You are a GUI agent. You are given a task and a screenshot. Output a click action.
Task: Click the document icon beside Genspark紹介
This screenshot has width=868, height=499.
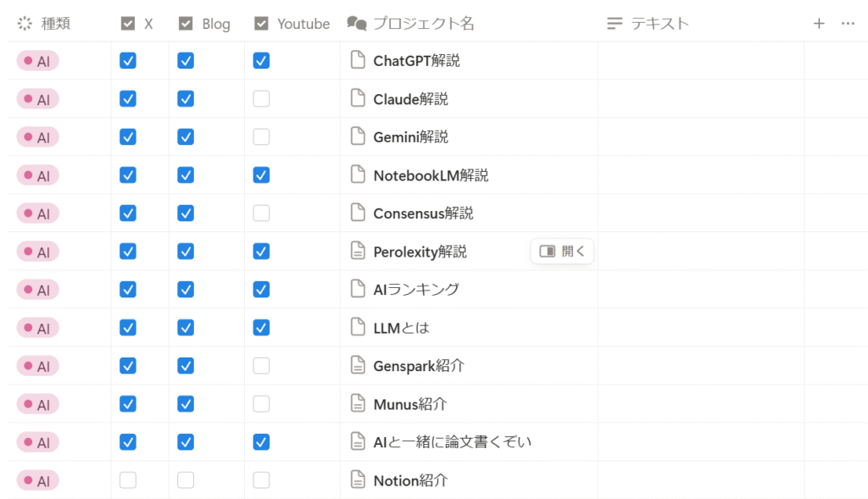(359, 365)
